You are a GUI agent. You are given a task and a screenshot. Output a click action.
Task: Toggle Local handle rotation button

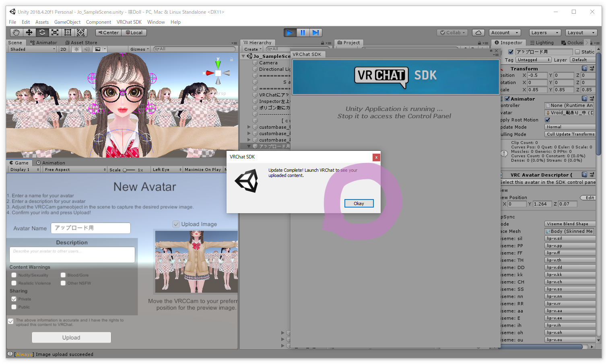coord(134,33)
